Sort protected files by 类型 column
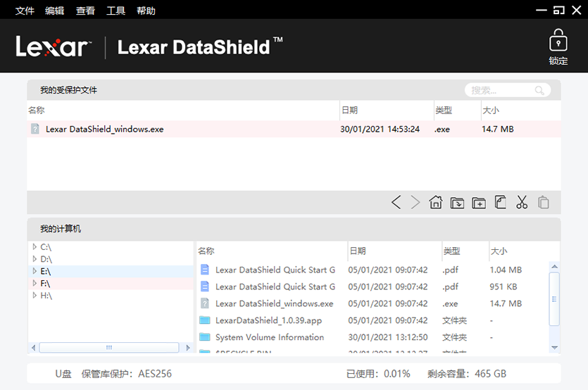Screen dimensions: 588x390 pos(444,111)
